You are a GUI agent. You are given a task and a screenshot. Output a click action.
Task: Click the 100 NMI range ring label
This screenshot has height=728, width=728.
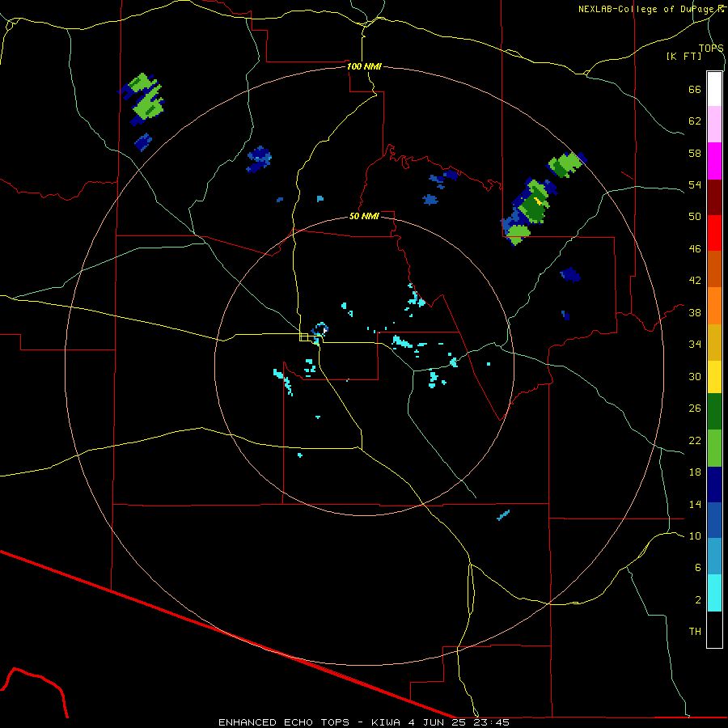[364, 66]
